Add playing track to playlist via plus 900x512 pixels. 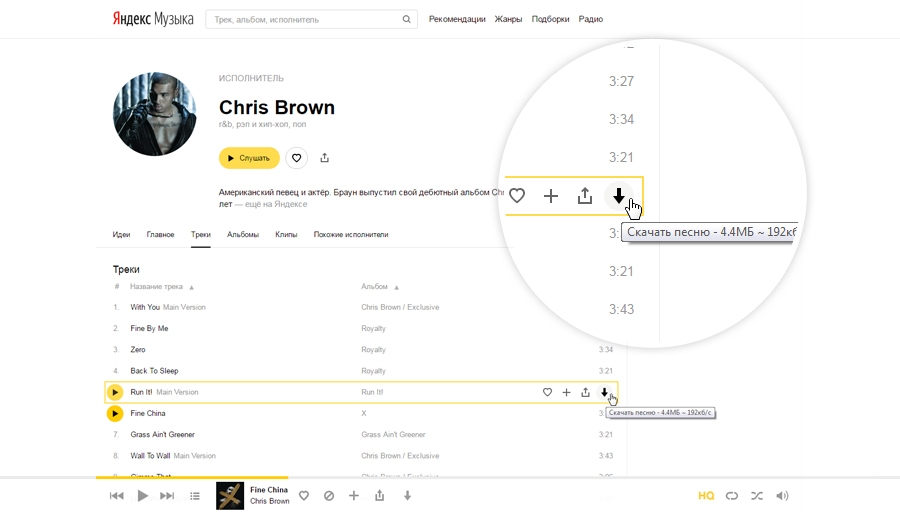354,496
